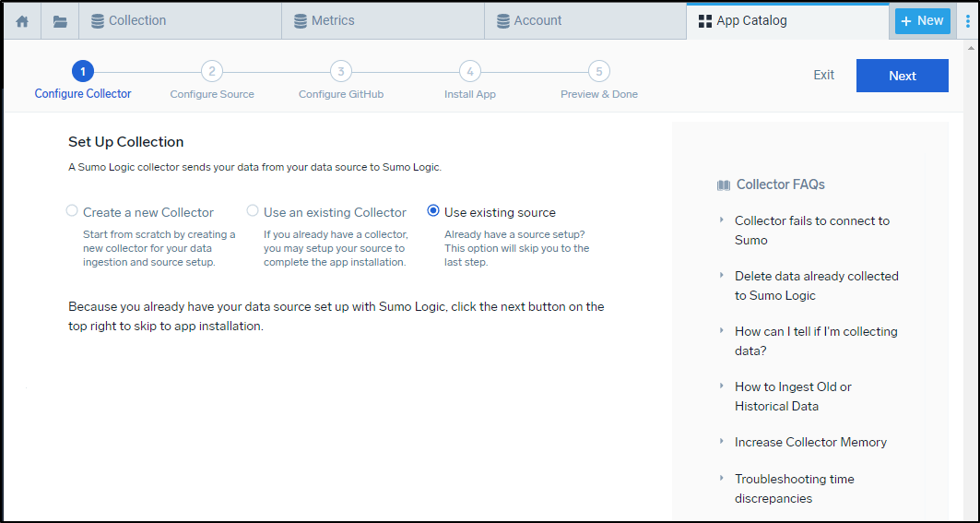
Task: Select the App Catalog tab
Action: [x=787, y=21]
